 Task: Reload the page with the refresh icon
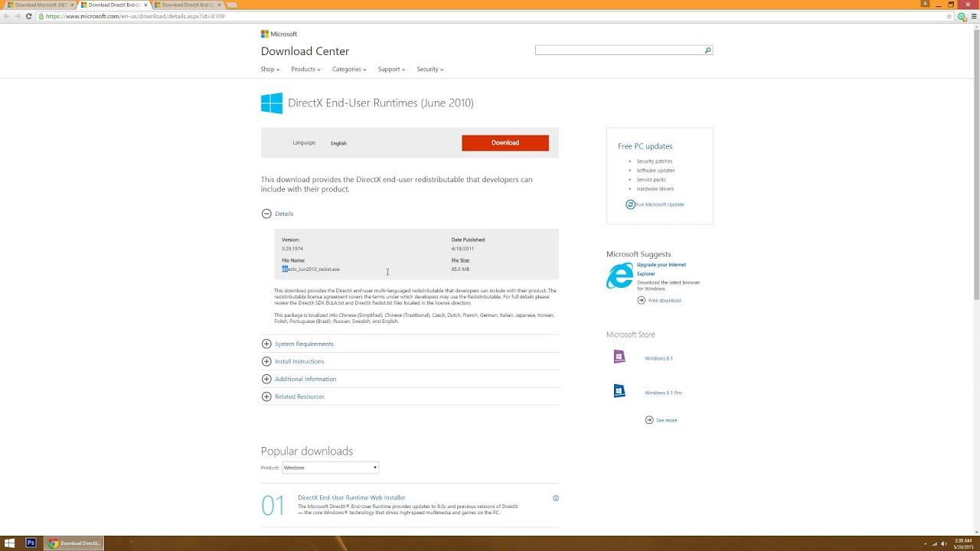tap(28, 16)
